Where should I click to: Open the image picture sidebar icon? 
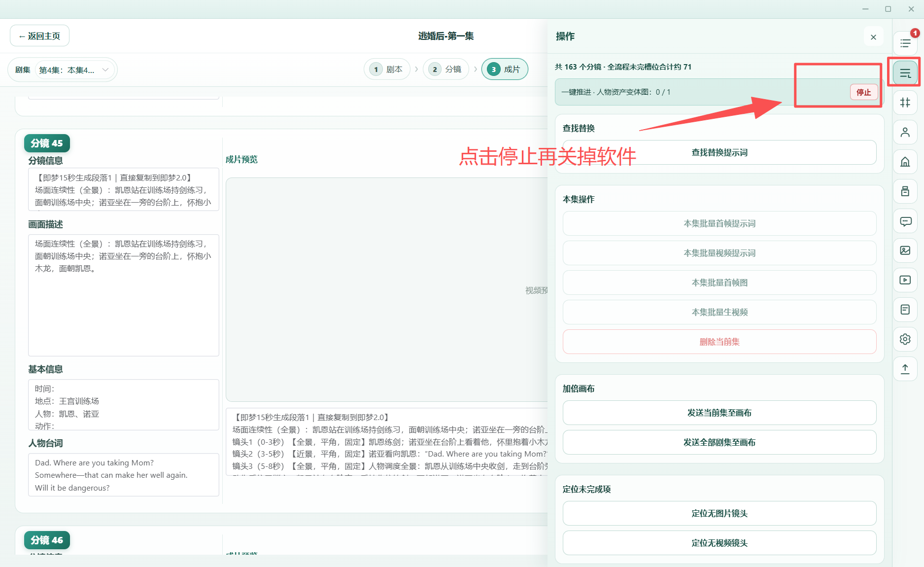[x=905, y=250]
